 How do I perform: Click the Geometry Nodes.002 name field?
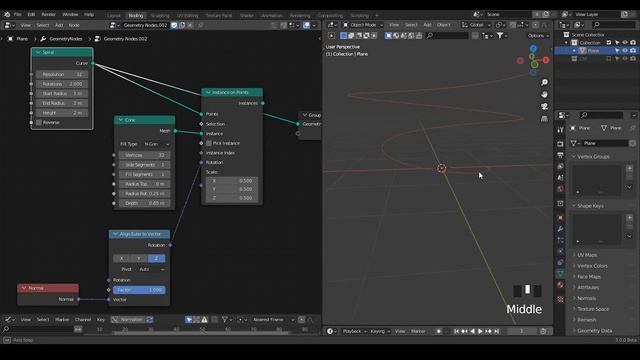coord(145,25)
